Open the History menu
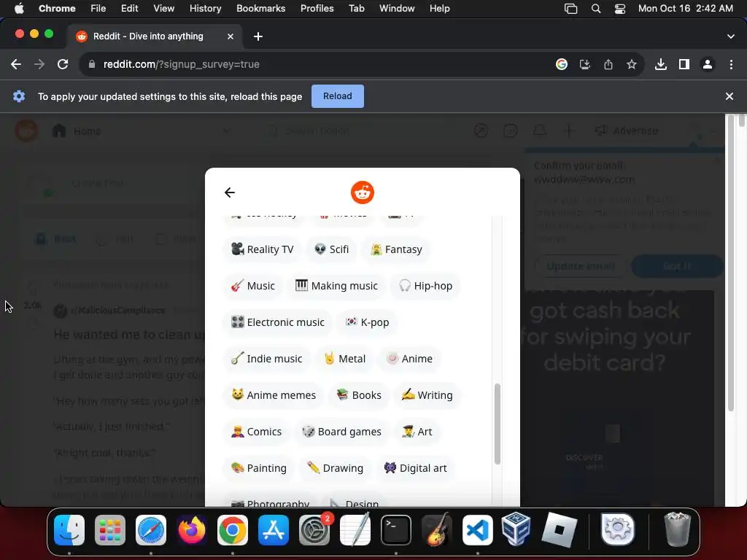Image resolution: width=747 pixels, height=560 pixels. 205,9
